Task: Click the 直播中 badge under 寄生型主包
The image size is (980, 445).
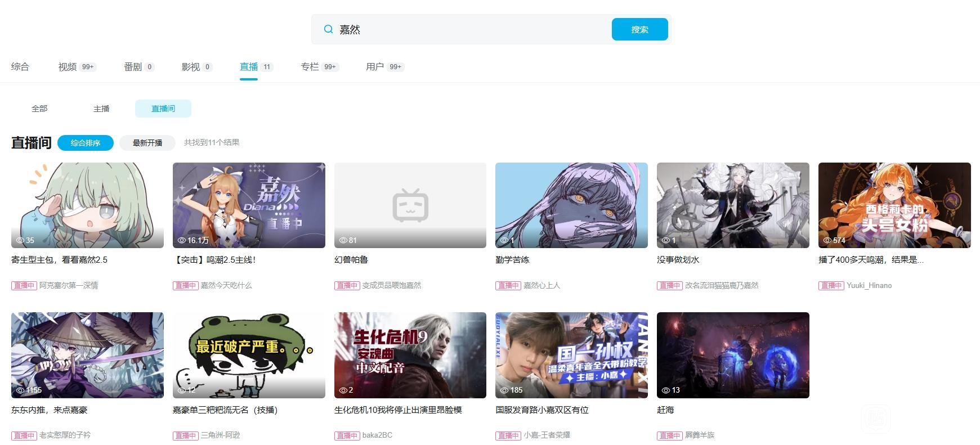Action: (24, 285)
